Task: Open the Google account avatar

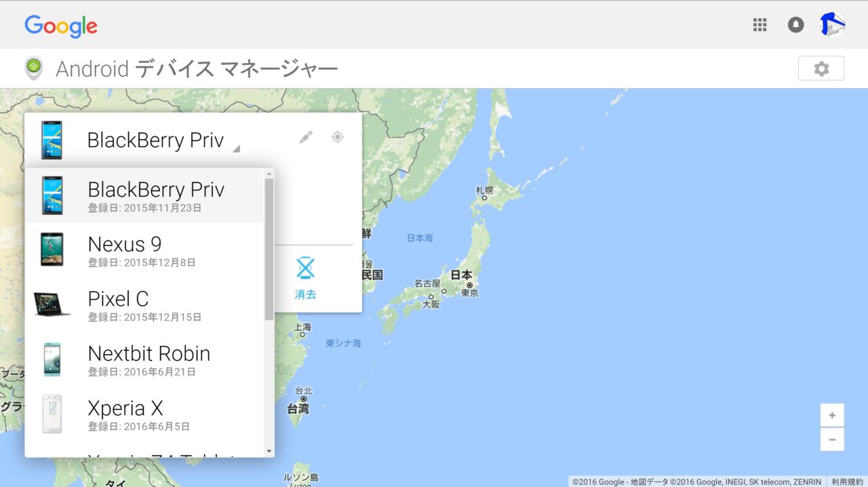Action: pos(831,25)
